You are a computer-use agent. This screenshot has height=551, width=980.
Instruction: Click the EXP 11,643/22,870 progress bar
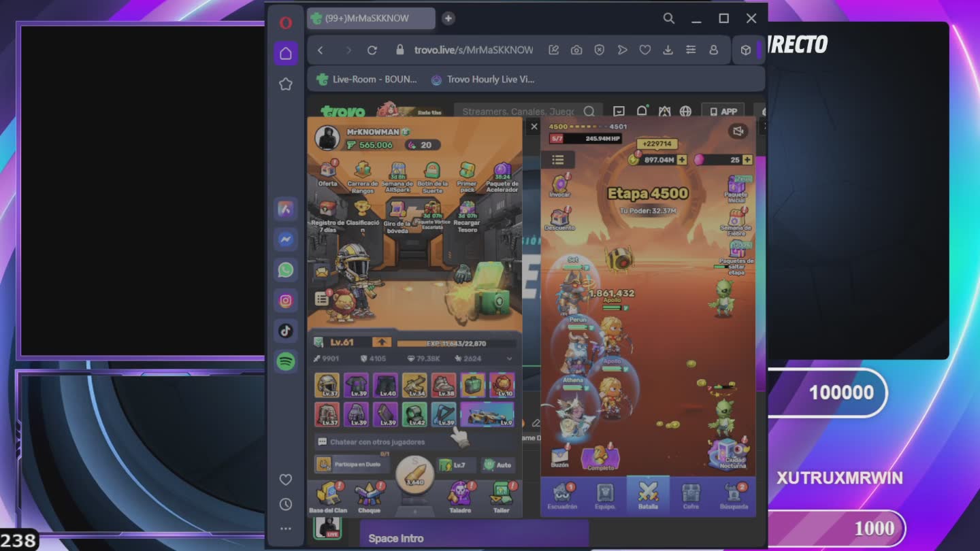(x=456, y=343)
